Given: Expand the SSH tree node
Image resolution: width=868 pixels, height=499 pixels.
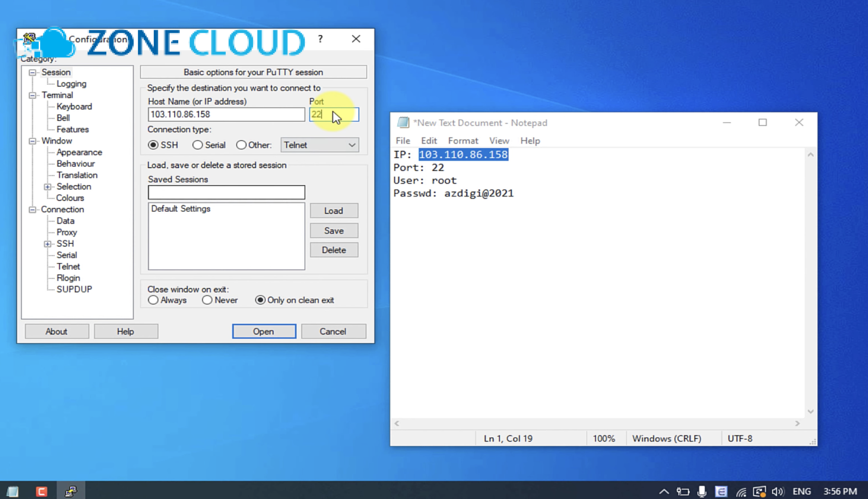Looking at the screenshot, I should pos(47,244).
